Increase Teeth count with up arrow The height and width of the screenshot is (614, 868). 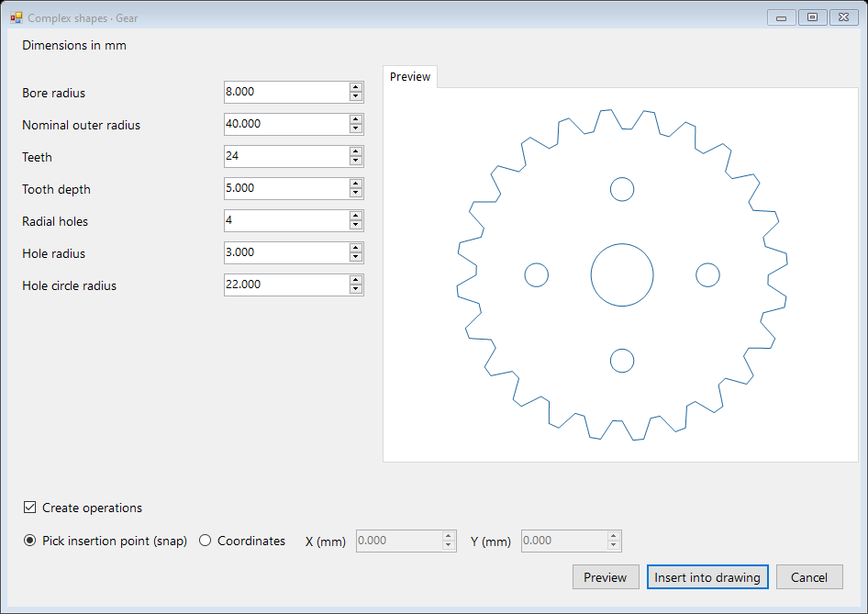pos(356,151)
